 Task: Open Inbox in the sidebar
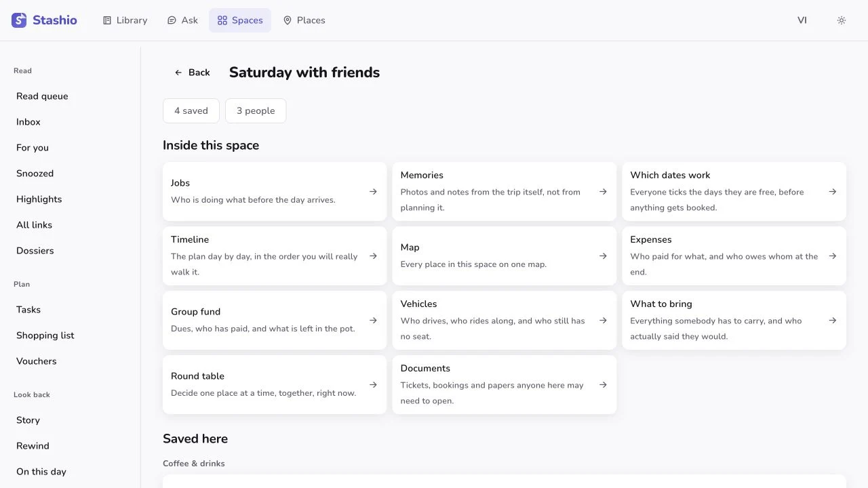tap(71, 122)
